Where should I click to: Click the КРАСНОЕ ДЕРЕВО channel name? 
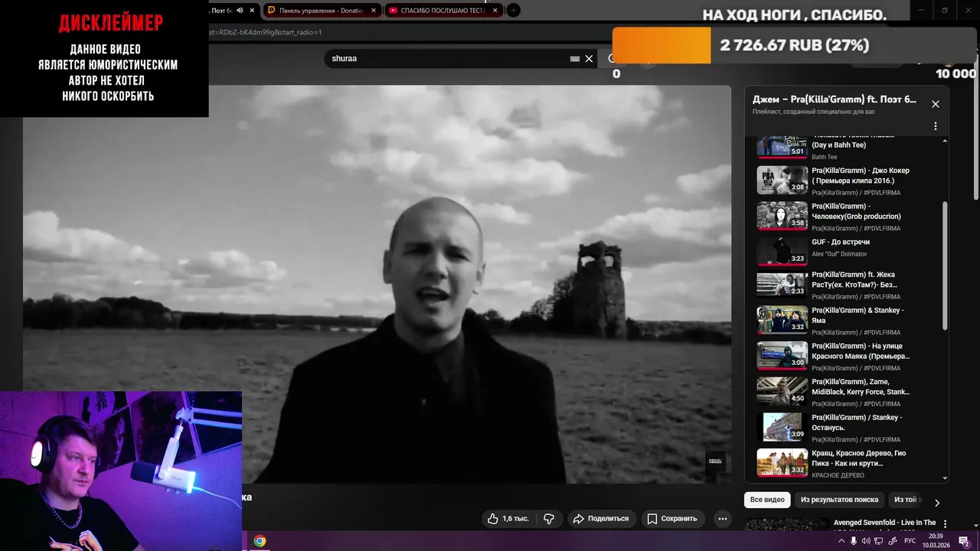[x=838, y=476]
